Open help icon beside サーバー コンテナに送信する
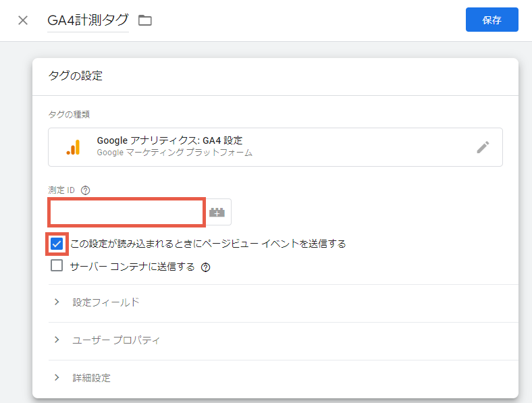The width and height of the screenshot is (532, 403). point(206,267)
